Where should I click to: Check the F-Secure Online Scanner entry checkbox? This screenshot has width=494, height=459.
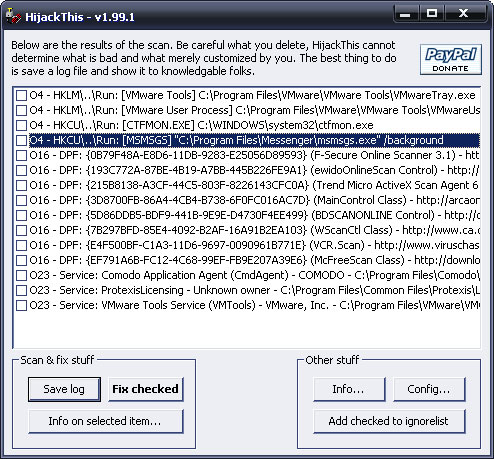pos(21,155)
